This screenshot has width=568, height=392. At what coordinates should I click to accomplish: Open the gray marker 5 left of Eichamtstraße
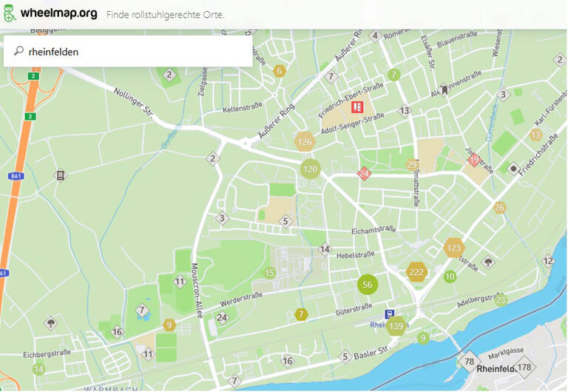click(x=285, y=221)
